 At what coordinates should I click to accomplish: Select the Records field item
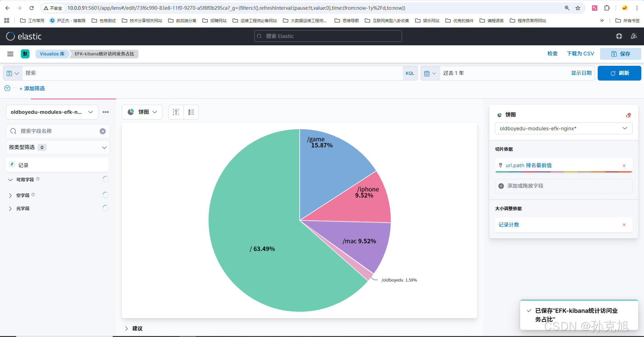(x=57, y=165)
